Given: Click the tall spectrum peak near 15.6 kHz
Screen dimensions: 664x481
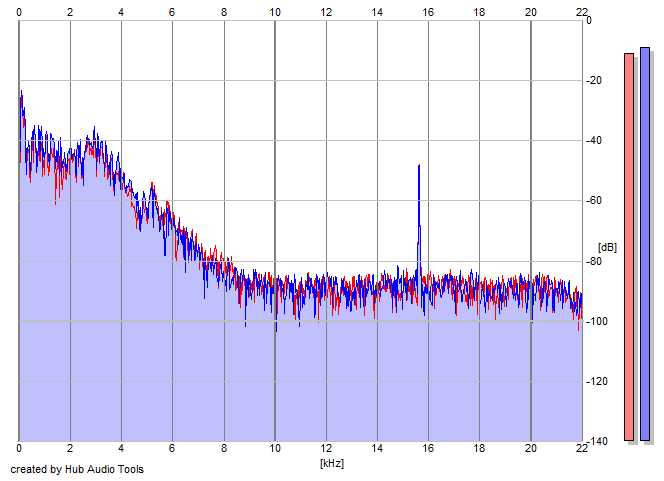Looking at the screenshot, I should pyautogui.click(x=419, y=220).
